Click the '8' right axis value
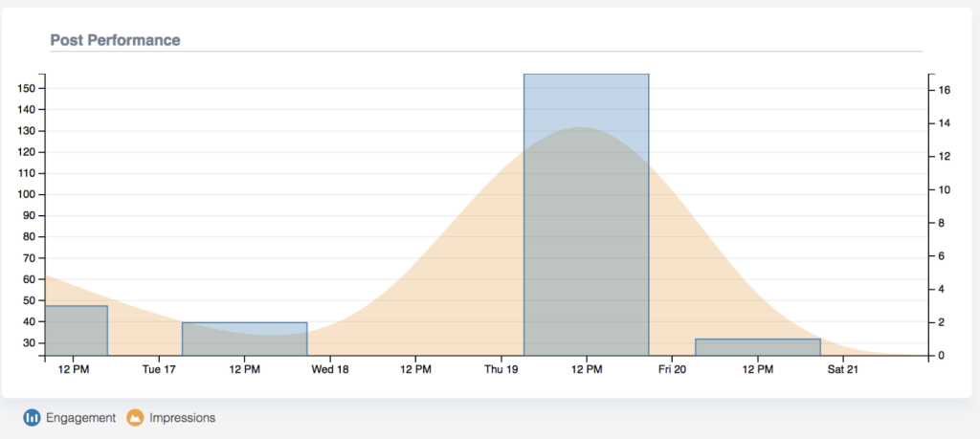Screen dimensions: 980x439 [x=942, y=223]
